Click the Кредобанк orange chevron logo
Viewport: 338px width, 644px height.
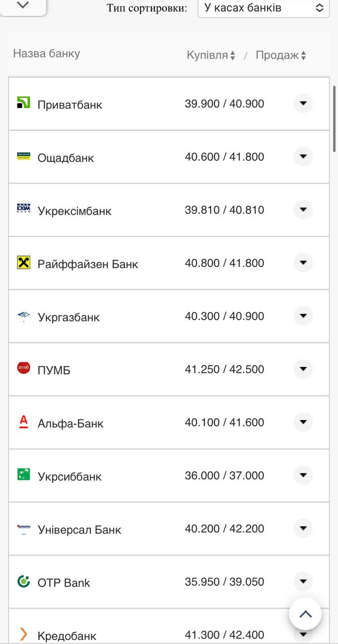pos(24,634)
